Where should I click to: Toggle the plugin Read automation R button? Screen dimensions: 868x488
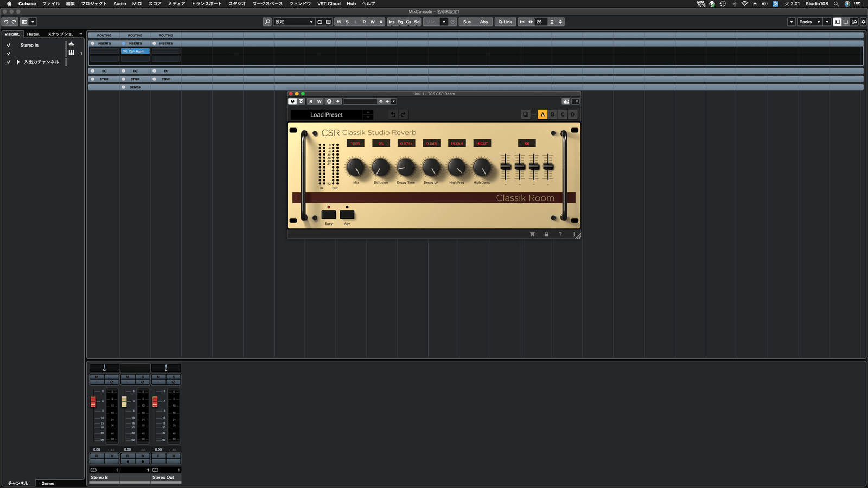coord(311,101)
